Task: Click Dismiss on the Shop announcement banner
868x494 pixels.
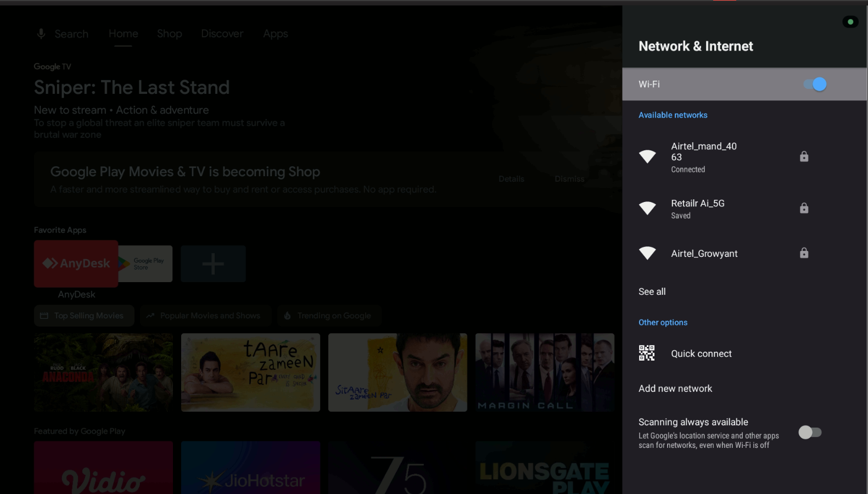Action: (569, 179)
